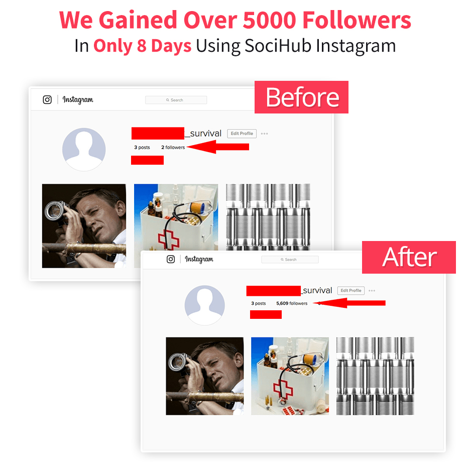Click the default avatar in Before profile
Screen dimensions: 467x476
84,149
